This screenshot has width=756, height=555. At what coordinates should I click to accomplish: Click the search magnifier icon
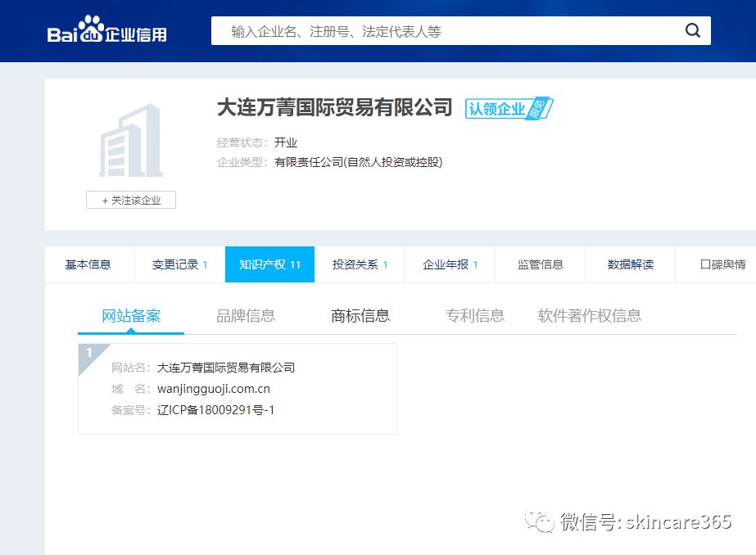pos(692,30)
